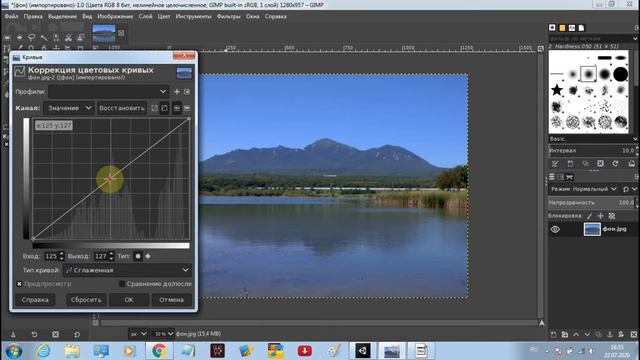
Task: Adjust the brush Интервал spacing slider
Action: pos(591,151)
